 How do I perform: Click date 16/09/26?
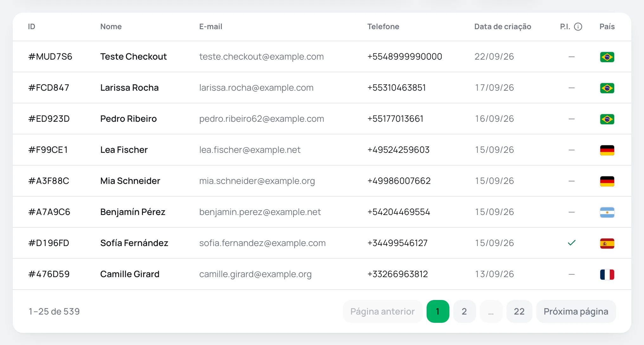pos(494,119)
